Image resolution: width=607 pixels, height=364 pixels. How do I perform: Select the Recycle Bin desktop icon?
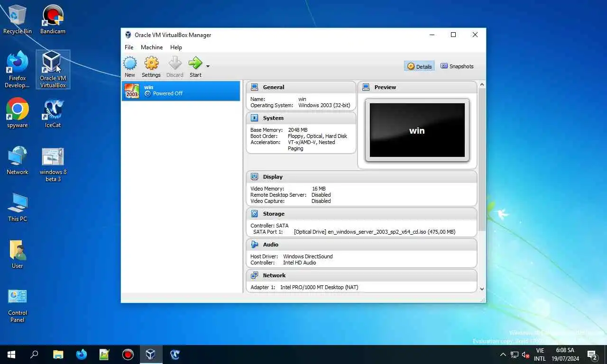[18, 19]
